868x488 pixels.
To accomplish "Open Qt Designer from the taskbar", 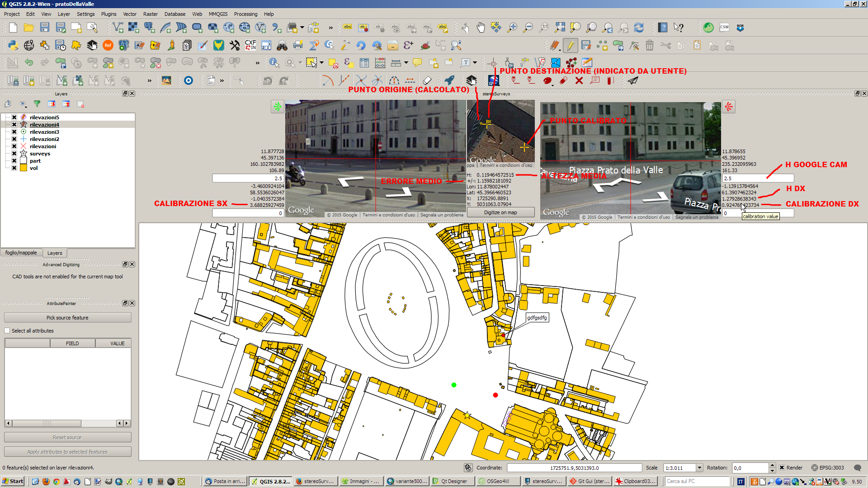I will (x=452, y=481).
